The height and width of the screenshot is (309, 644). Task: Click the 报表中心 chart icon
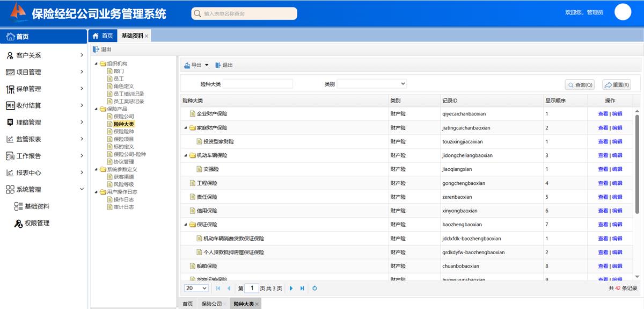[x=10, y=173]
